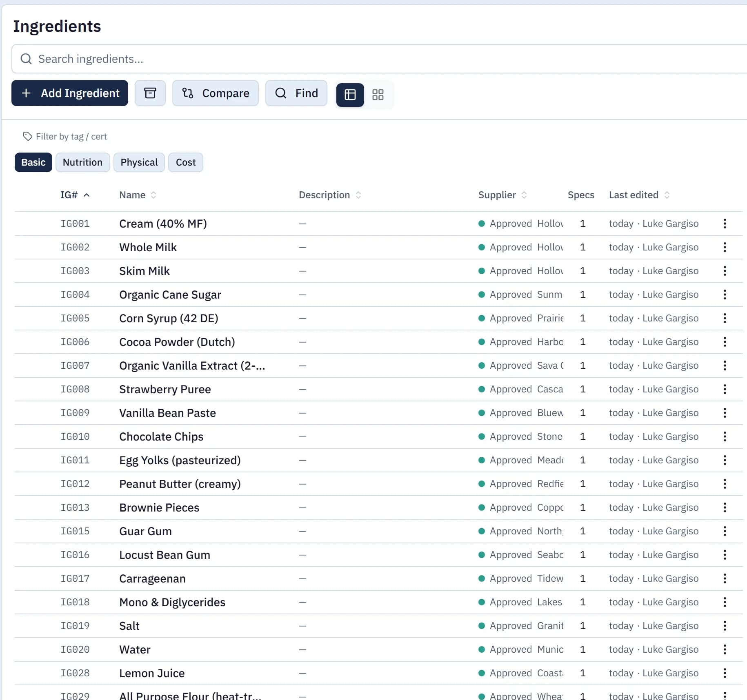
Task: Open row menu for Egg Yolks (pasteurized)
Action: point(725,460)
